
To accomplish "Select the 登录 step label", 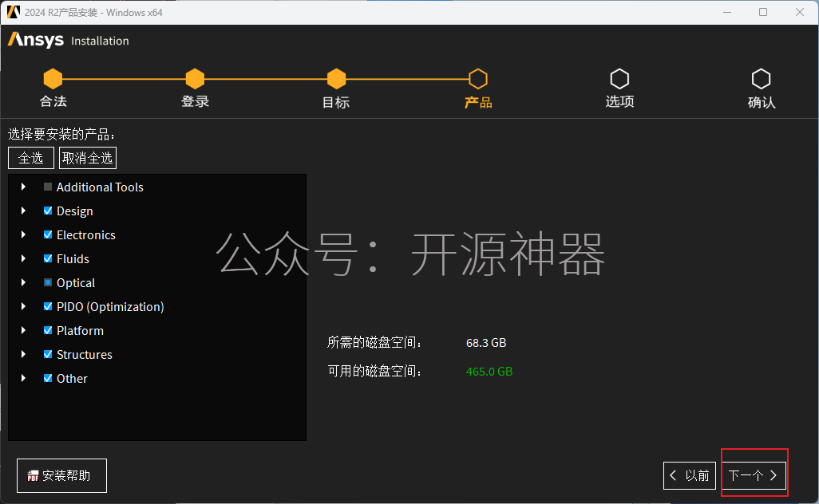I will (196, 102).
